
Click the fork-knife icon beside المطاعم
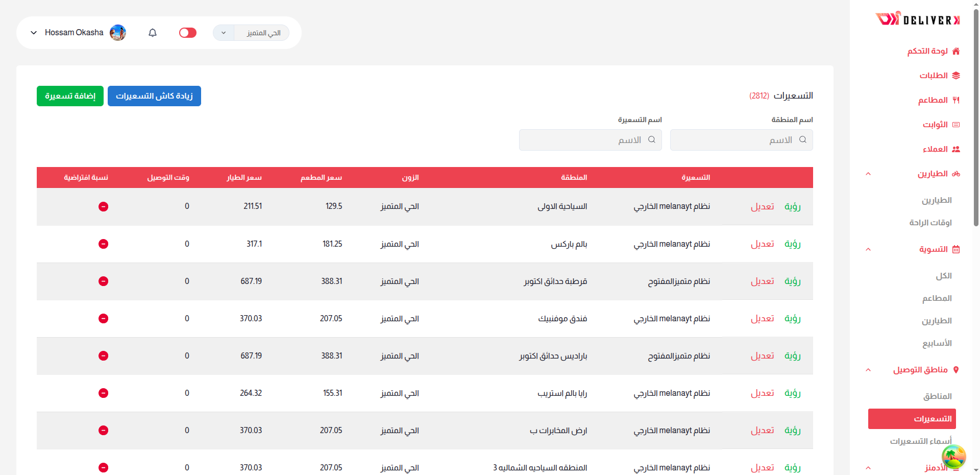click(x=956, y=100)
